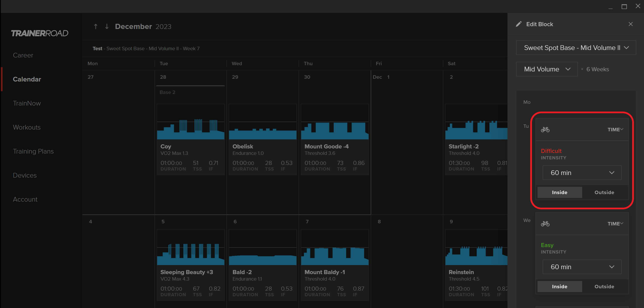Image resolution: width=644 pixels, height=308 pixels.
Task: Click the bike icon in Wednesday block
Action: pyautogui.click(x=545, y=223)
